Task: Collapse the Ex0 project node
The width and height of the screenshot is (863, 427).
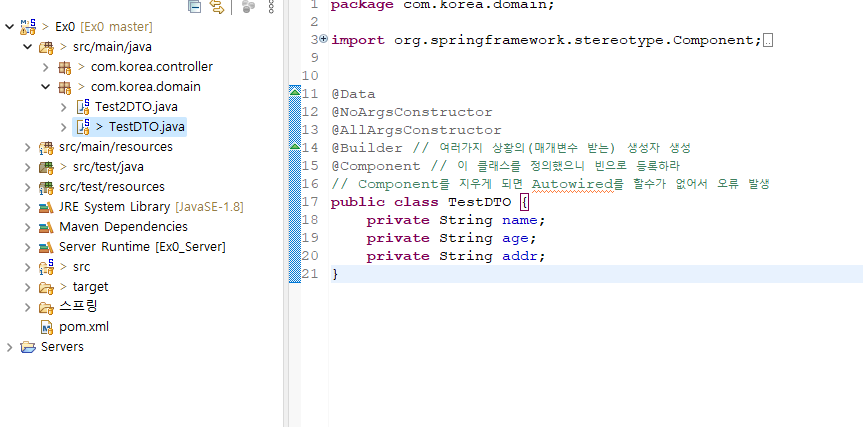Action: [9, 26]
